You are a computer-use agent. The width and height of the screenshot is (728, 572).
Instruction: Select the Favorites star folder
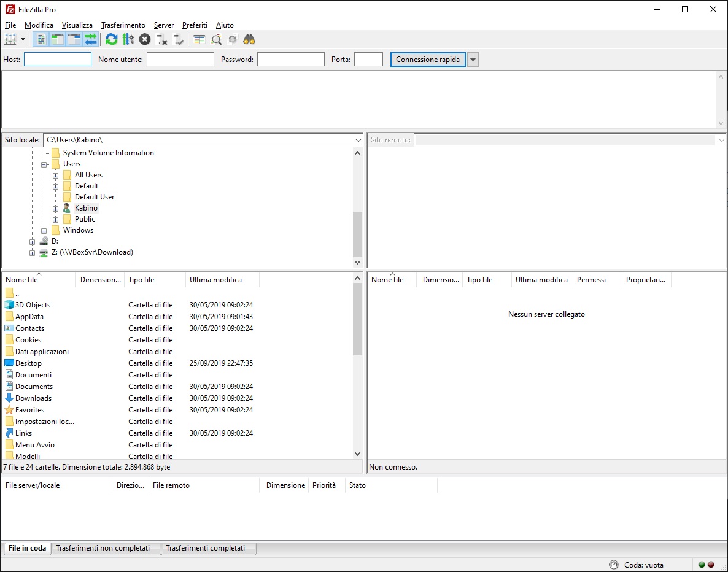[9, 410]
